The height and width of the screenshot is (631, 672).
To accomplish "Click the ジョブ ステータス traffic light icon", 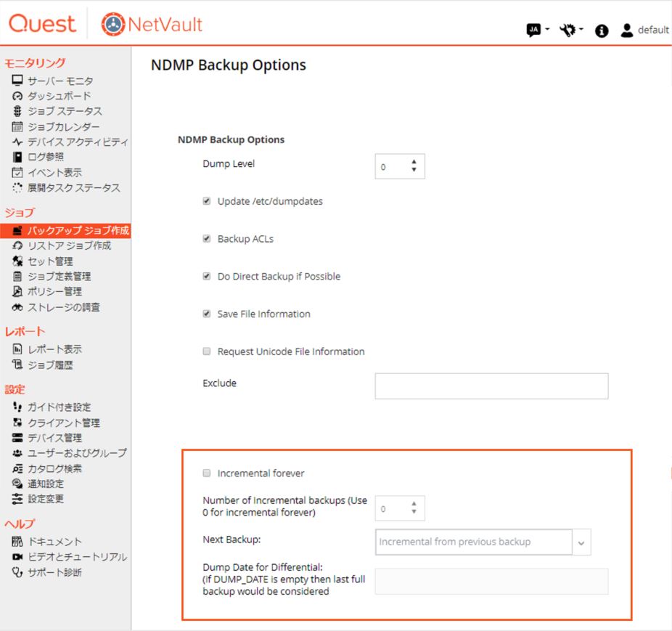I will click(17, 111).
